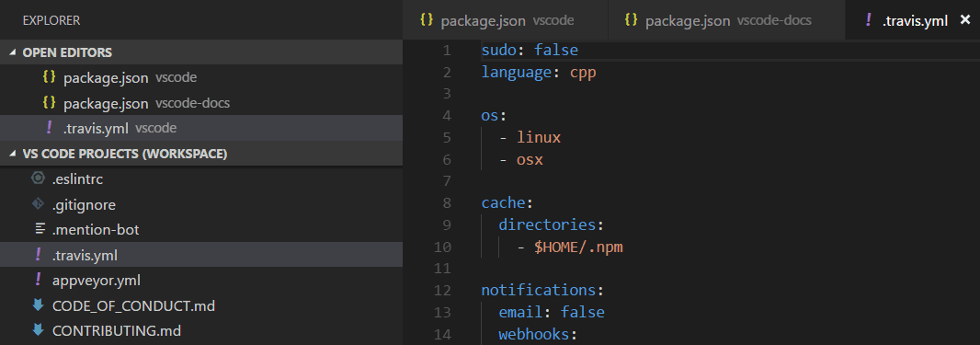The width and height of the screenshot is (980, 345).
Task: Click the YAML icon beside .travis.yml in workspace
Action: pos(38,255)
